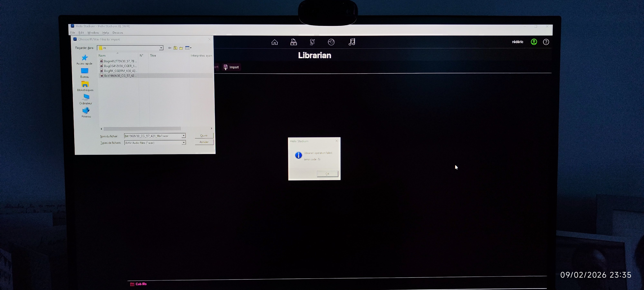Dismiss error dialog with OK
644x290 pixels.
327,174
